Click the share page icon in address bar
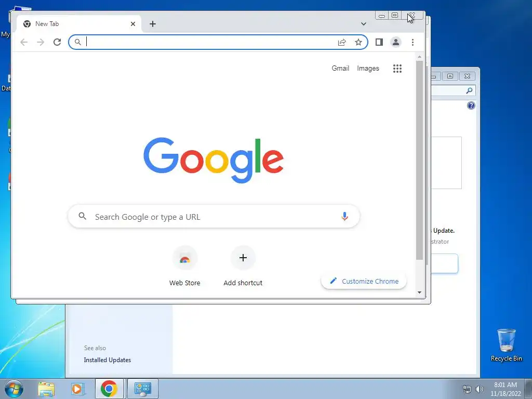 point(342,42)
